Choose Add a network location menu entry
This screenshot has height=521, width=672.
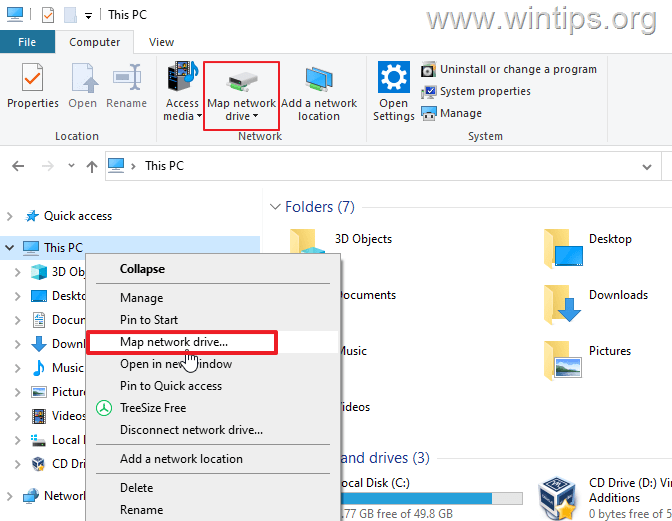tap(213, 459)
